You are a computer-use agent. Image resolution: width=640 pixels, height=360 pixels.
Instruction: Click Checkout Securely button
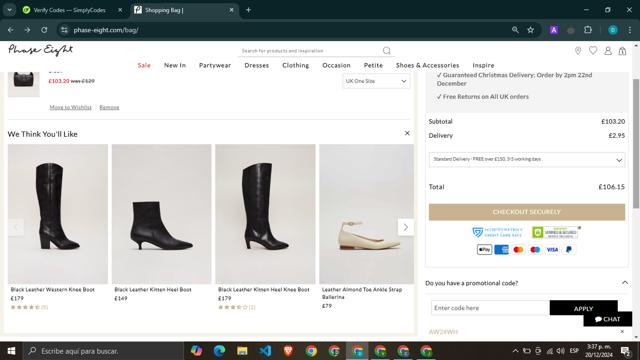(527, 212)
